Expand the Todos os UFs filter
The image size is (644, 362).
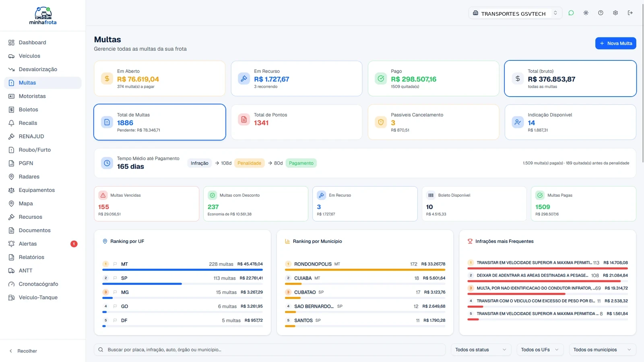(x=540, y=350)
